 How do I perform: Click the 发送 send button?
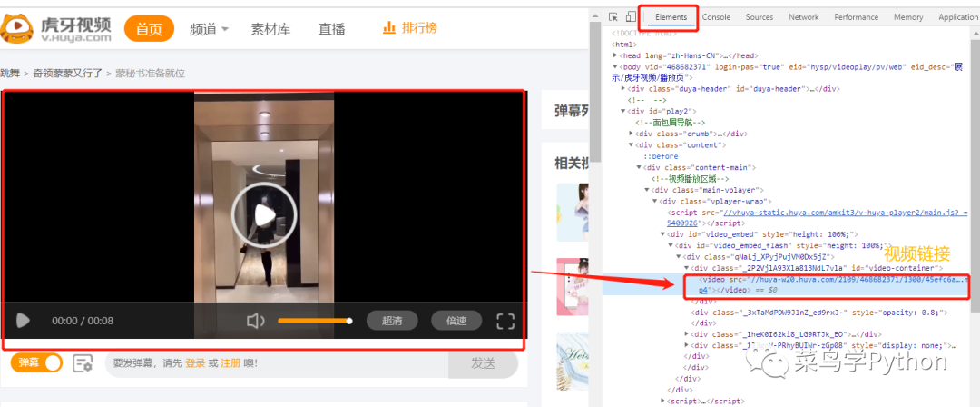[x=483, y=363]
